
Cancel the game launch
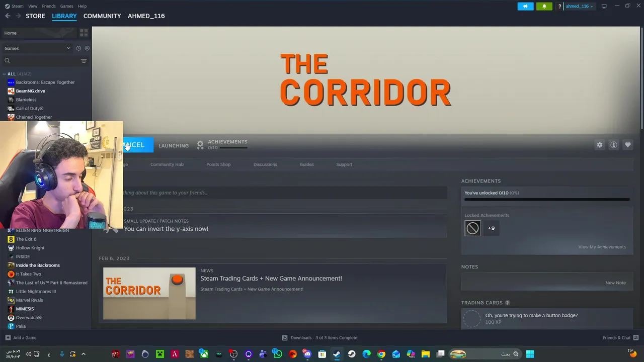[x=137, y=145]
